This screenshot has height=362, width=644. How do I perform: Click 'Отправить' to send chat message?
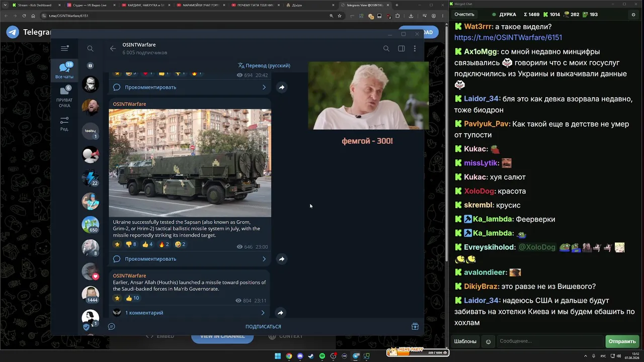click(x=622, y=341)
